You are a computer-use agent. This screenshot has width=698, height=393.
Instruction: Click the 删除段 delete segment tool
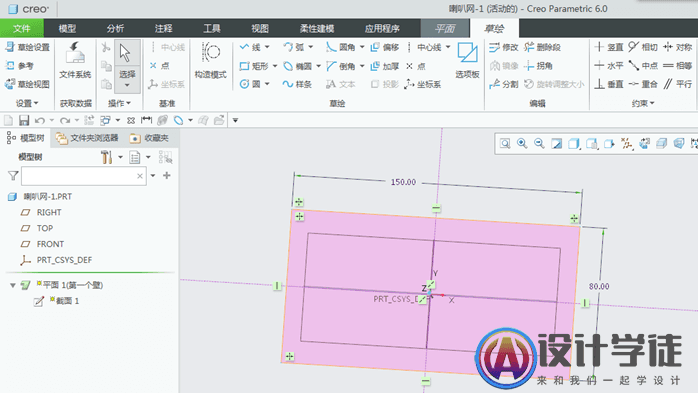(x=543, y=47)
